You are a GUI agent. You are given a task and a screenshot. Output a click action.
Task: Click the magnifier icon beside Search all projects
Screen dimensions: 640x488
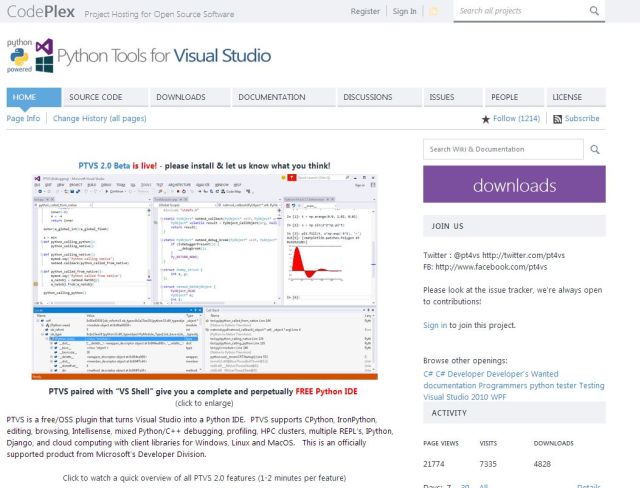pyautogui.click(x=594, y=11)
